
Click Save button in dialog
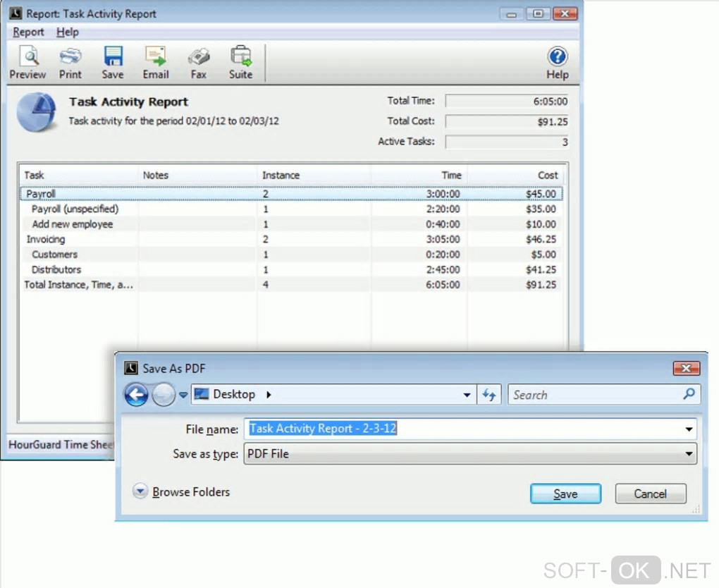click(x=565, y=494)
